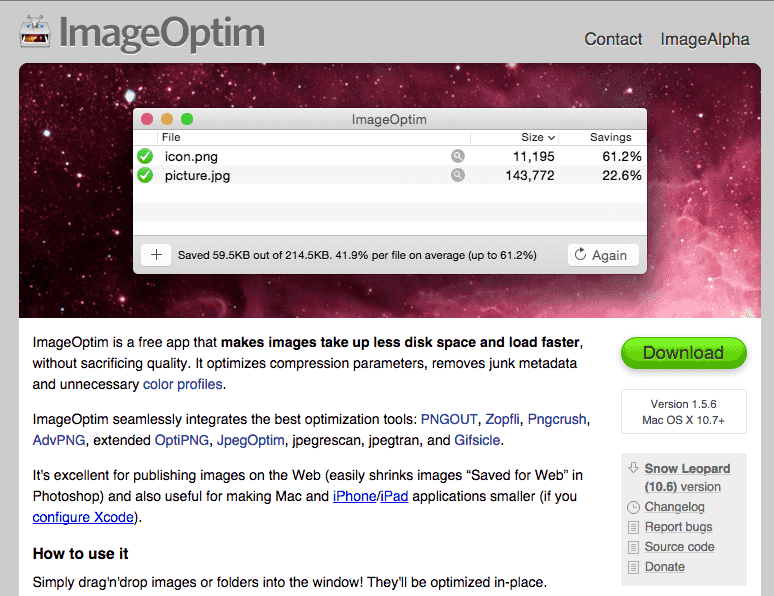The image size is (774, 596).
Task: Click the ImageOptim site title
Action: (x=162, y=33)
